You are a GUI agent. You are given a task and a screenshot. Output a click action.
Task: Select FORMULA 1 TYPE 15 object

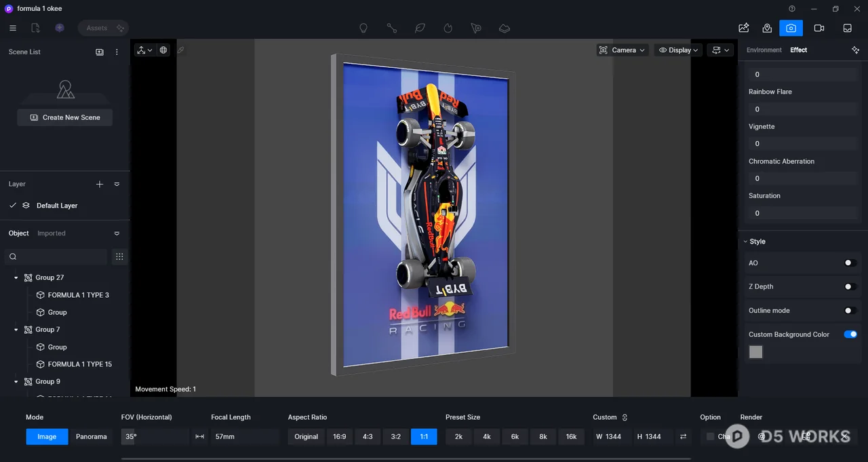click(80, 364)
